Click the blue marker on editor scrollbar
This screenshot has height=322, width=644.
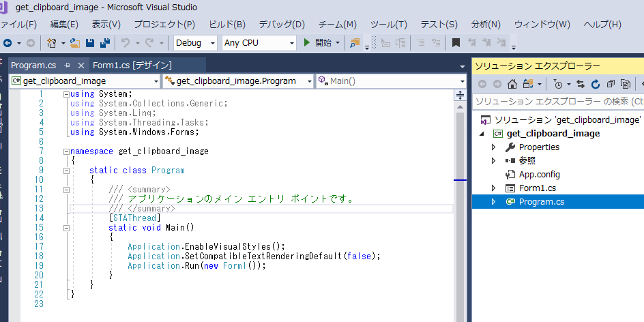(x=460, y=179)
